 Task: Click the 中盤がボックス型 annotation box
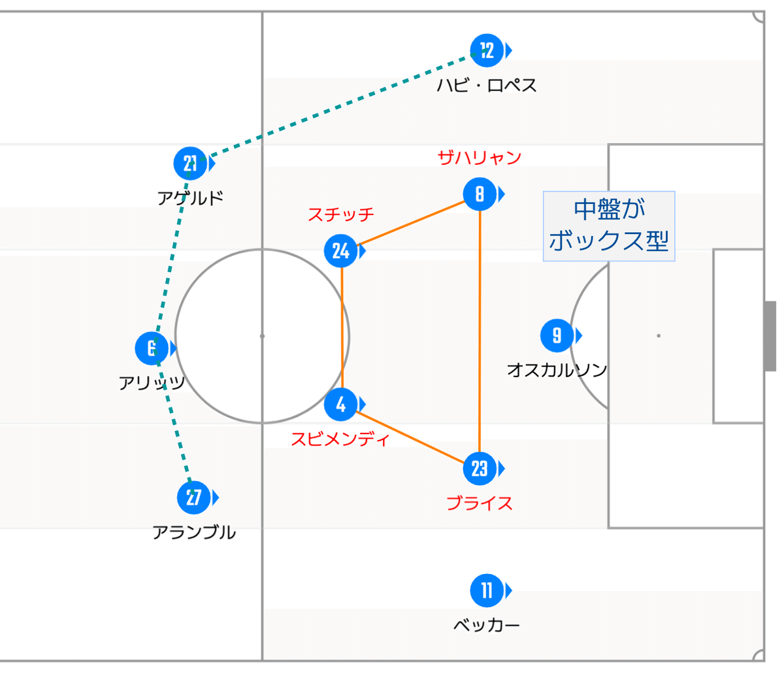coord(609,226)
